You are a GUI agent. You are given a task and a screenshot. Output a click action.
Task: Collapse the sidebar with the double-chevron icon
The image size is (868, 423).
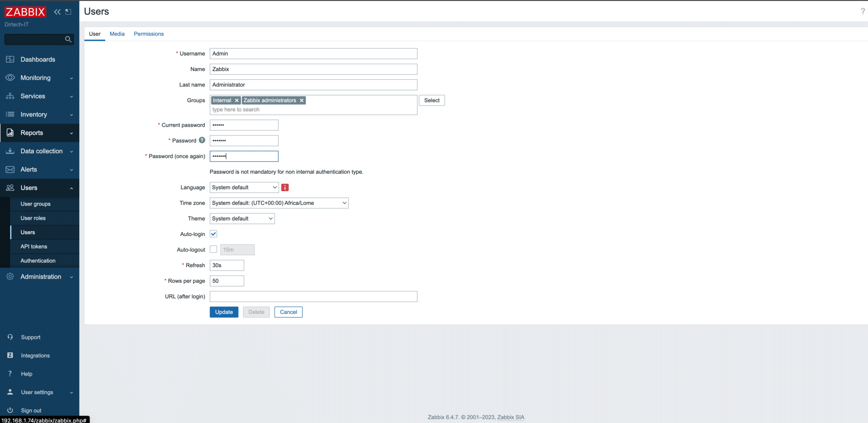57,12
